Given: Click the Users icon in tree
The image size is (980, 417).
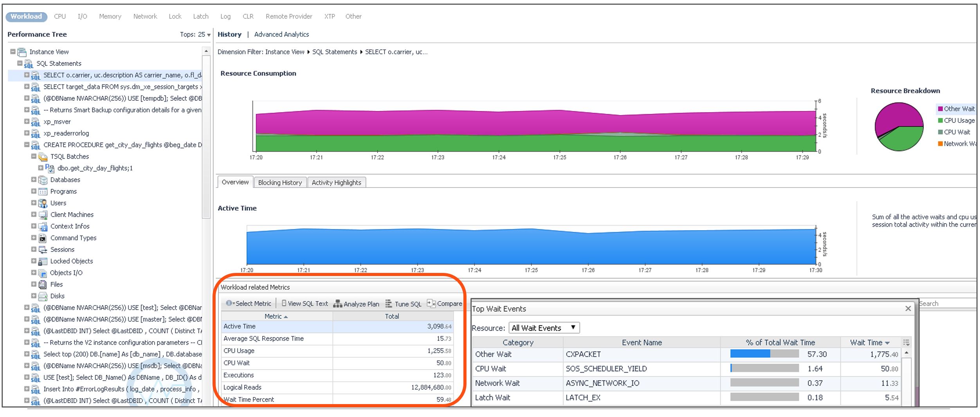Looking at the screenshot, I should coord(43,203).
